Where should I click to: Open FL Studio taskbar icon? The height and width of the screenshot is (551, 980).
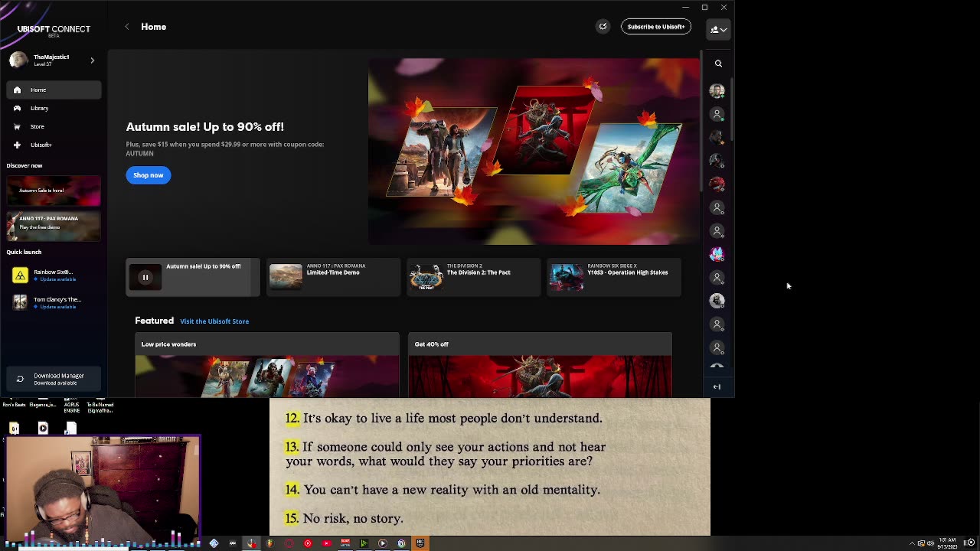pyautogui.click(x=270, y=543)
